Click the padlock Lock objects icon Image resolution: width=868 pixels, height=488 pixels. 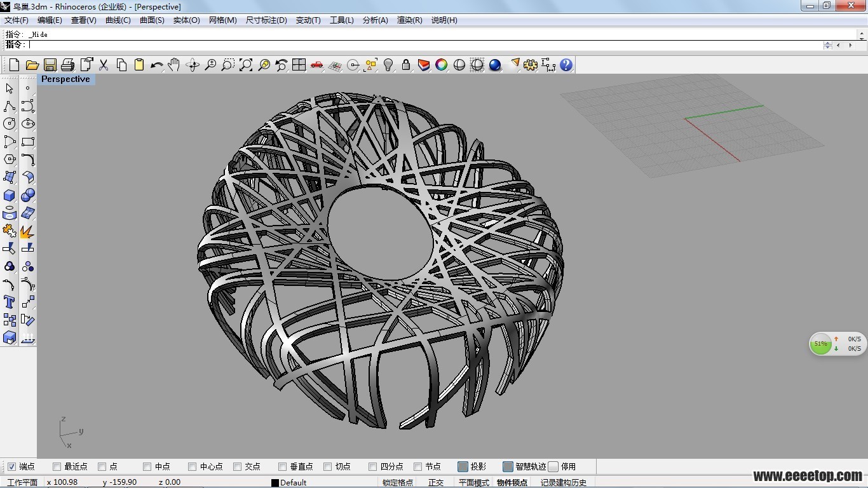click(x=406, y=65)
